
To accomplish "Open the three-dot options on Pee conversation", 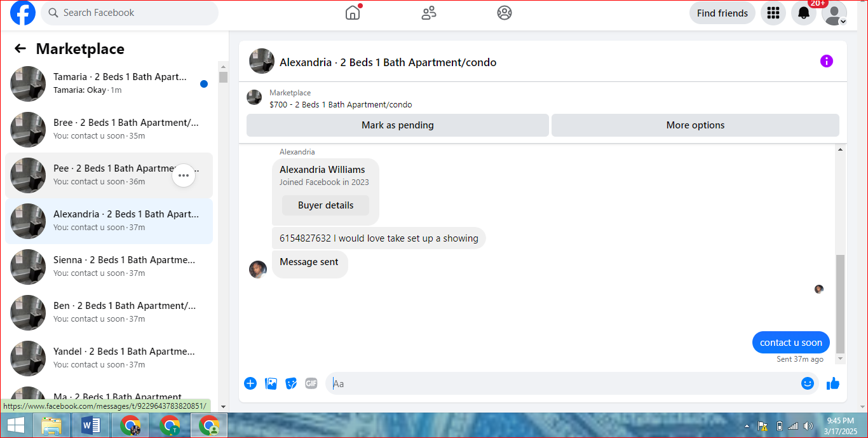I will [184, 175].
